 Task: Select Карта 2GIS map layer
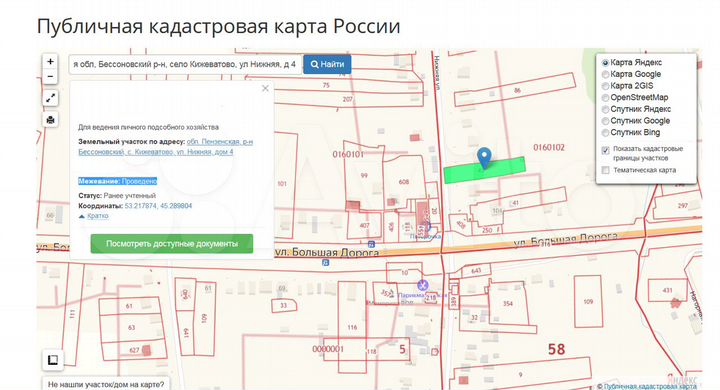(x=605, y=86)
